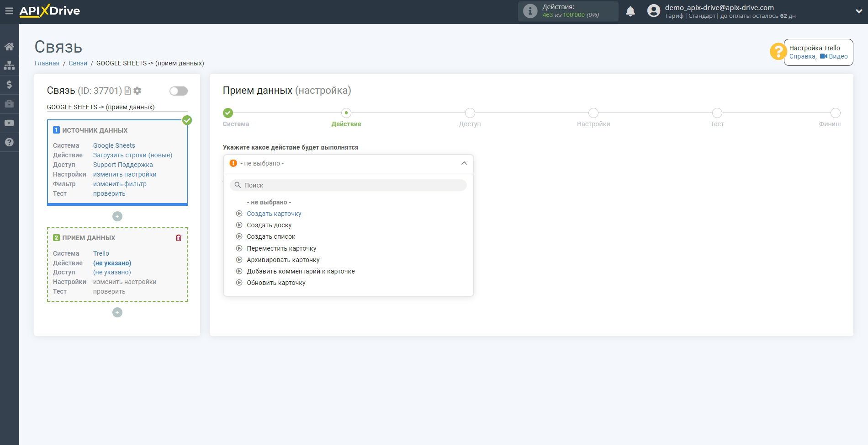Open the YouTube video icon in sidebar
The height and width of the screenshot is (445, 868).
[x=9, y=123]
